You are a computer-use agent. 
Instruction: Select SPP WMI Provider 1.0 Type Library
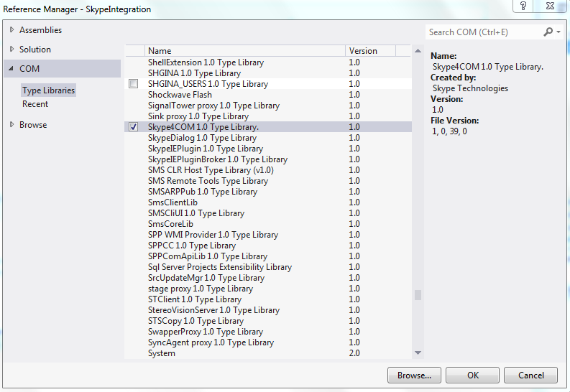coord(268,235)
